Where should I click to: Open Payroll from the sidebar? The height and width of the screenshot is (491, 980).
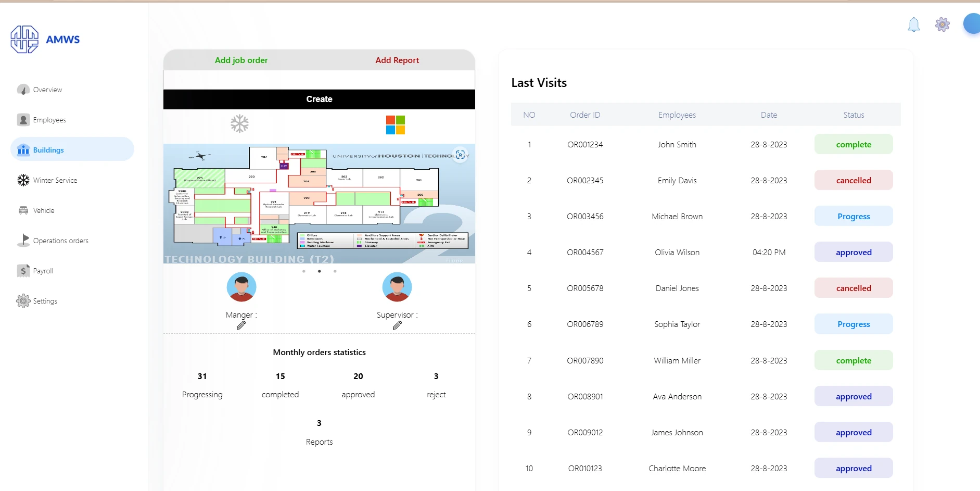click(x=43, y=271)
